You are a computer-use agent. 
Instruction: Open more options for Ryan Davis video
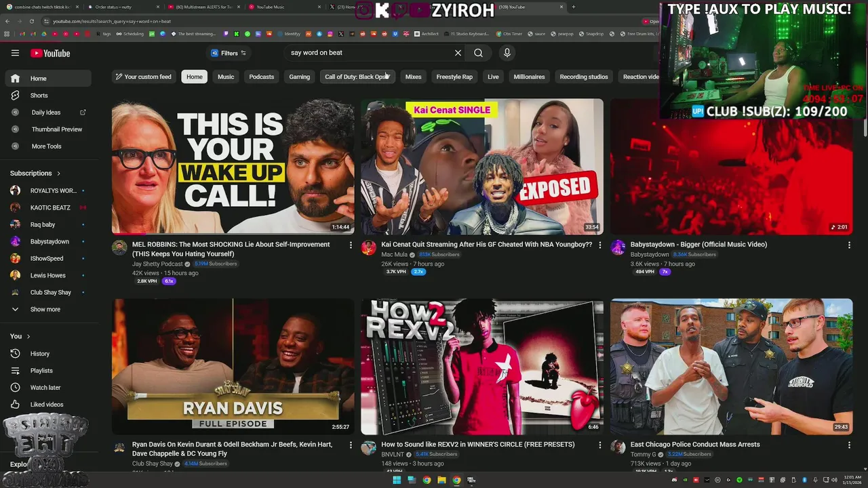(x=351, y=445)
